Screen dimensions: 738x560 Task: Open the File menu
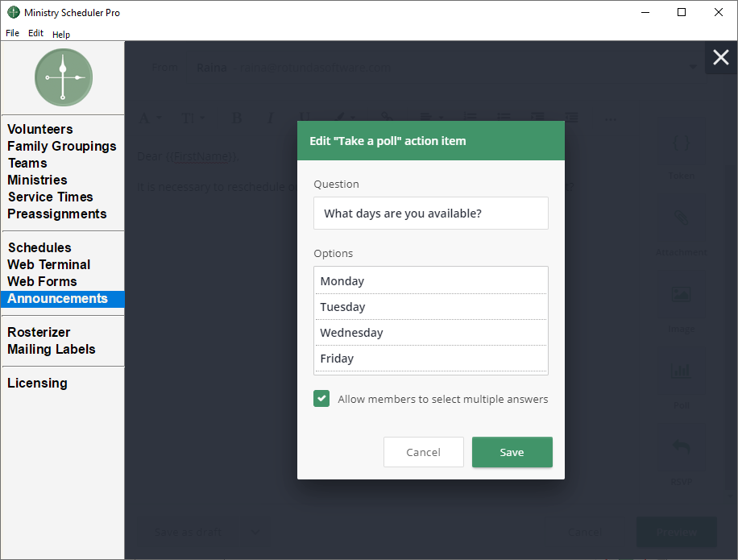[12, 34]
